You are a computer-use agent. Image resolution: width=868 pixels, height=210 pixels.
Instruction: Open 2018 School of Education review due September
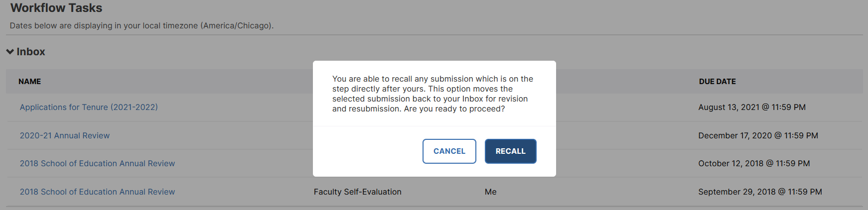coord(97,192)
